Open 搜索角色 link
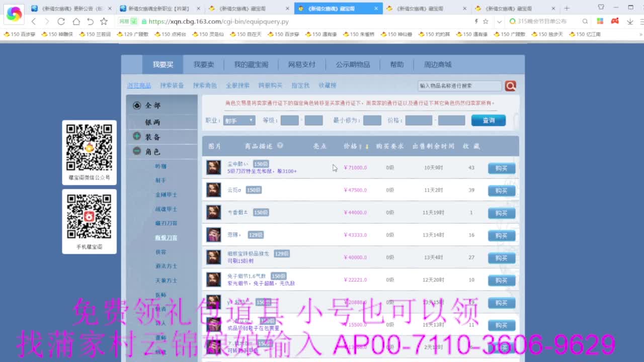Screen dimensions: 644x362 [x=205, y=86]
